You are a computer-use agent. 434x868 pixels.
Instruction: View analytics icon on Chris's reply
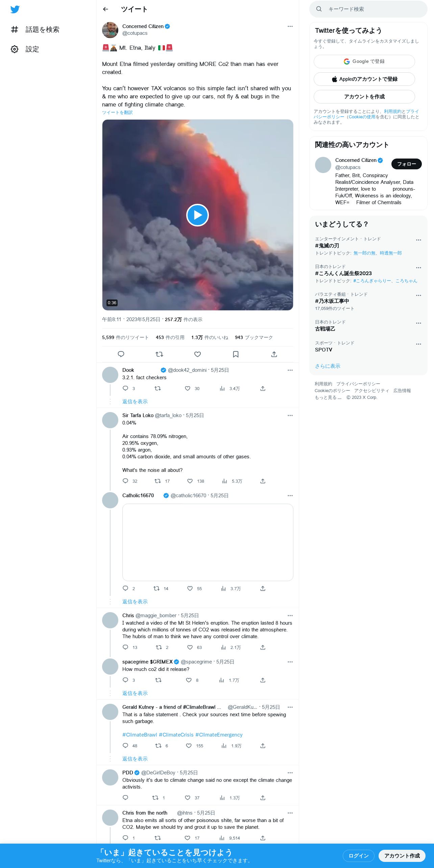pos(223,647)
